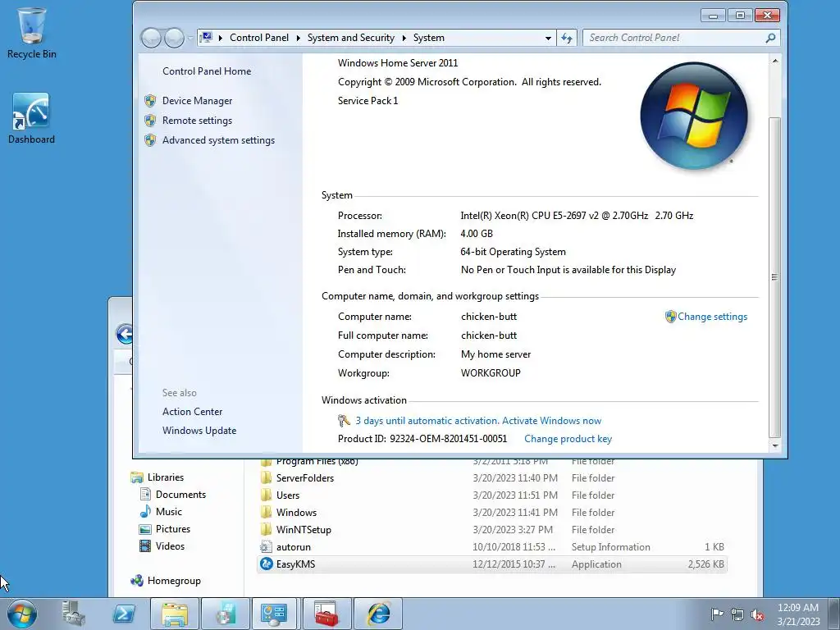This screenshot has height=630, width=840.
Task: Click the refresh button beside address bar
Action: coord(567,38)
